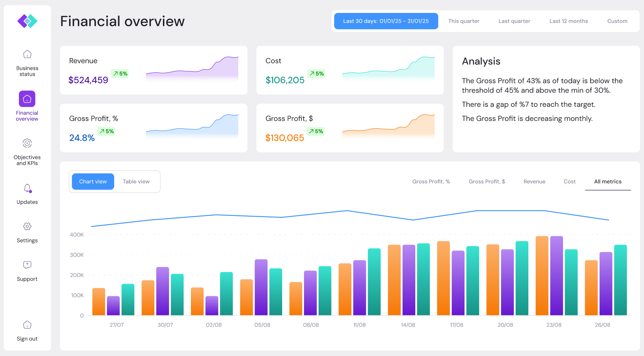Select the Last 30 days date range

386,21
